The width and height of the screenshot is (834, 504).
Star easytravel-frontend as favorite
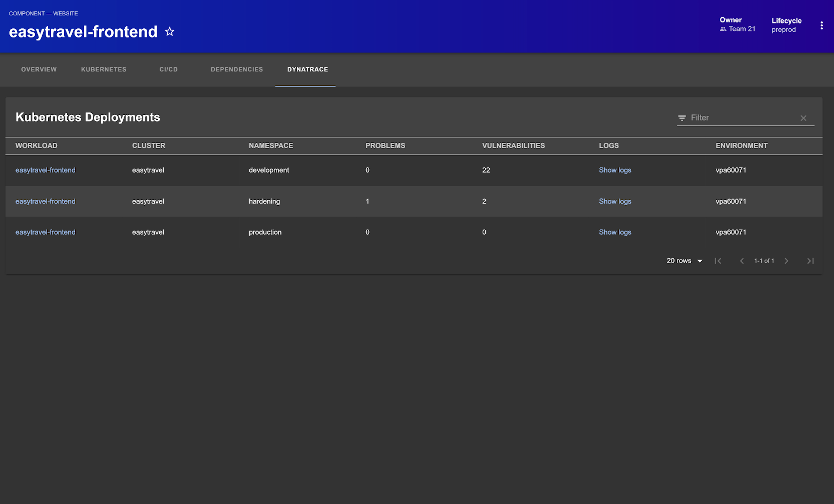click(x=170, y=32)
